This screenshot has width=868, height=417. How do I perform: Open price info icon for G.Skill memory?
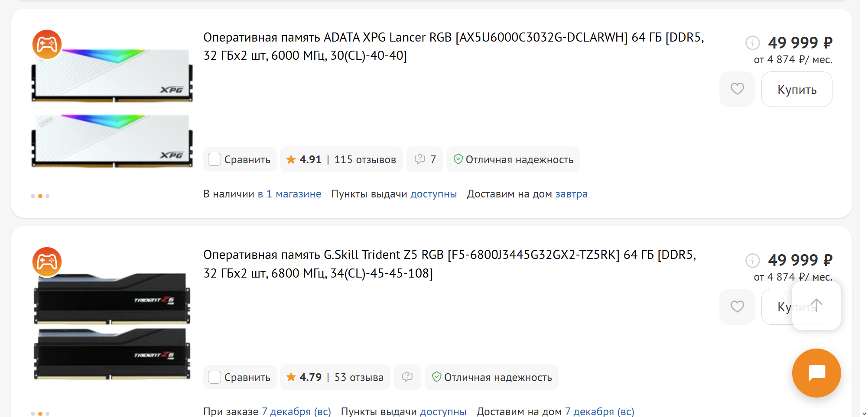[752, 260]
